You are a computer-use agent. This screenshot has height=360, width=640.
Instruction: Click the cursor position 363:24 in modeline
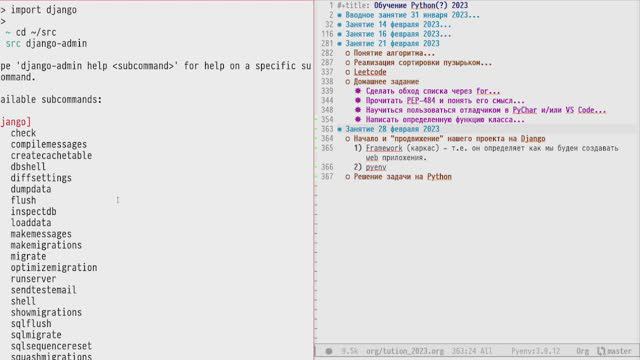coord(465,351)
